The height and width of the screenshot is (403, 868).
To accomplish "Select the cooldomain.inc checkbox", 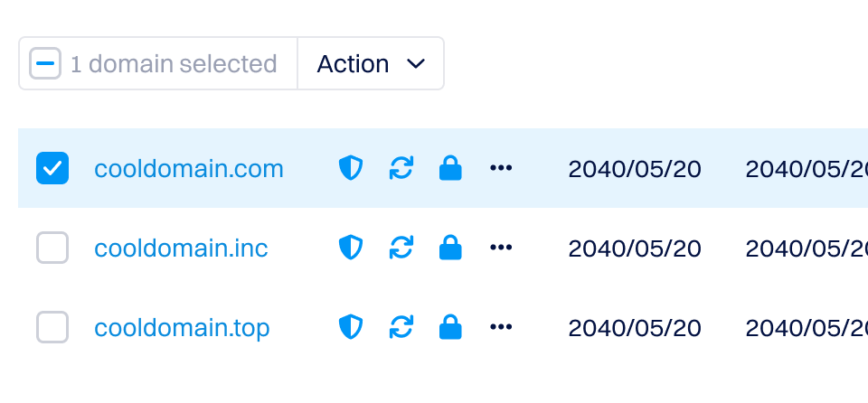I will (52, 248).
